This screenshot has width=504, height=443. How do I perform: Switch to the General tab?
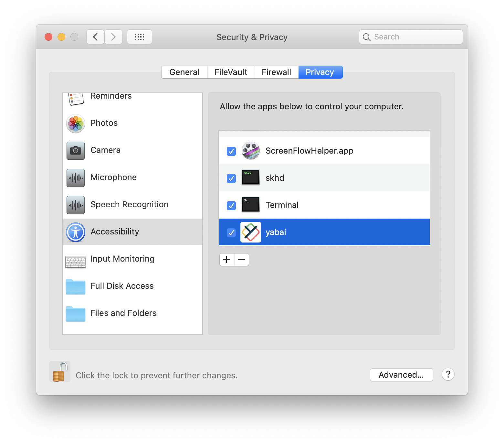pos(184,72)
